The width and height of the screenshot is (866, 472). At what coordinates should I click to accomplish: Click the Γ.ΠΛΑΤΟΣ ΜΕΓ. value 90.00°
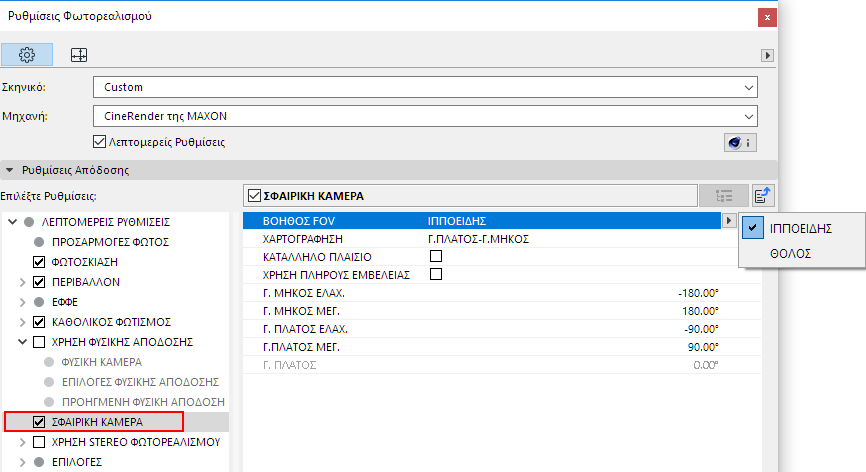click(703, 347)
